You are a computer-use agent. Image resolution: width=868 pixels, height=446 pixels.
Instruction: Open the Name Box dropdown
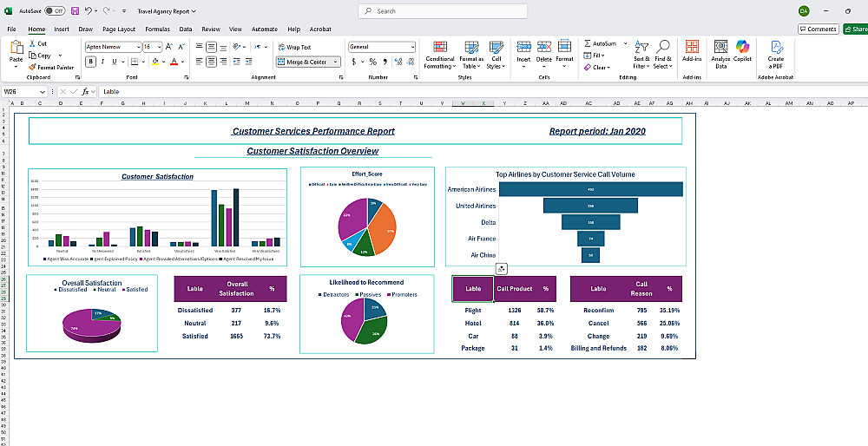point(43,92)
